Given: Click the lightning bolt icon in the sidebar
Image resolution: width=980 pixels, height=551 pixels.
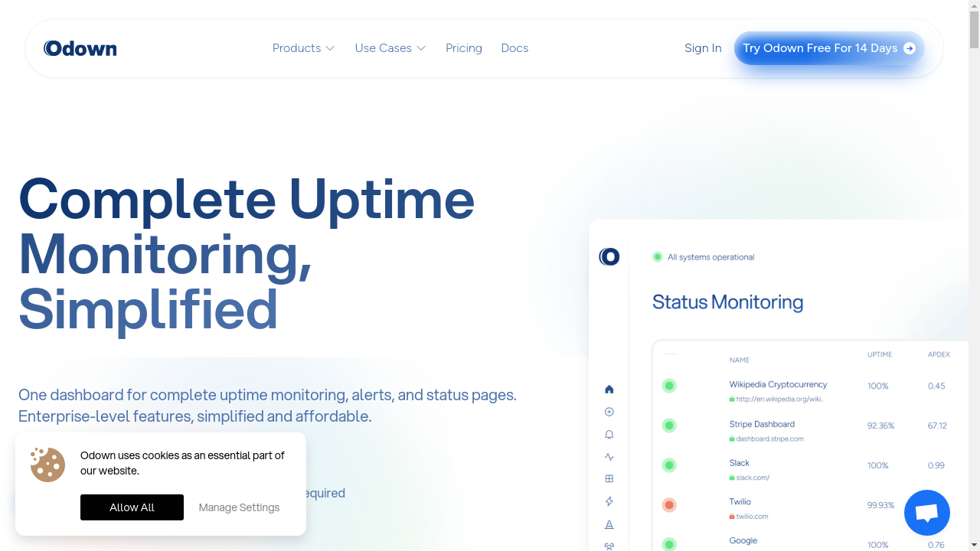Looking at the screenshot, I should 609,502.
